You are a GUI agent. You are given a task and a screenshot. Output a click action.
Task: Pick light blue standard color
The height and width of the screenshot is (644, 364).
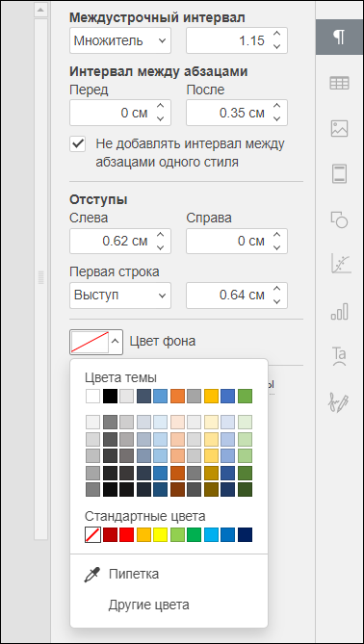[x=211, y=535]
